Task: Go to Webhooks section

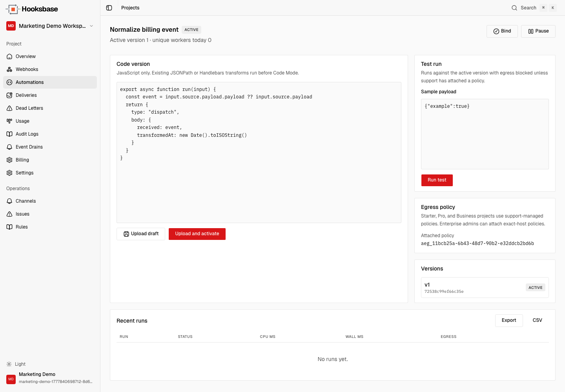Action: pyautogui.click(x=50, y=69)
